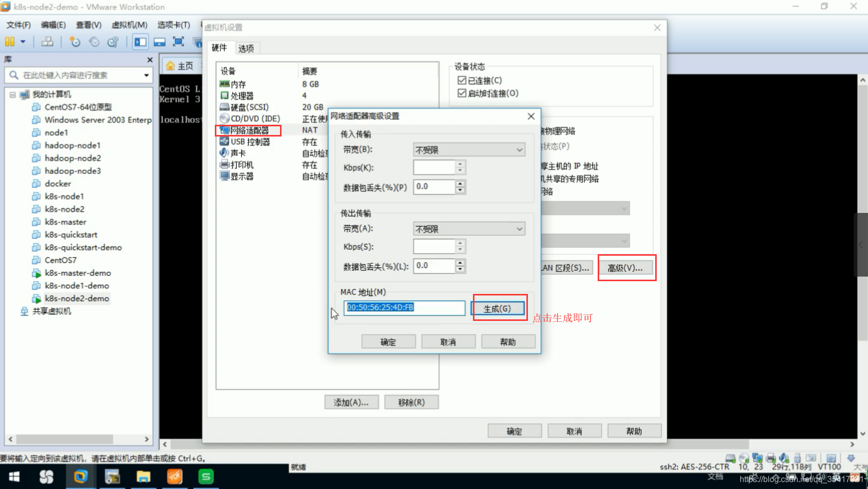868x489 pixels.
Task: Click the 高级(V)... button
Action: click(625, 268)
